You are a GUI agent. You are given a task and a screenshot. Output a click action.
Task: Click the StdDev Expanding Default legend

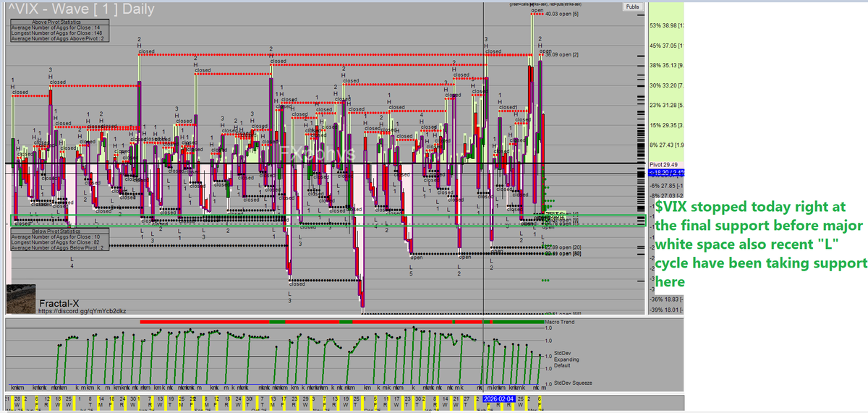click(x=566, y=359)
